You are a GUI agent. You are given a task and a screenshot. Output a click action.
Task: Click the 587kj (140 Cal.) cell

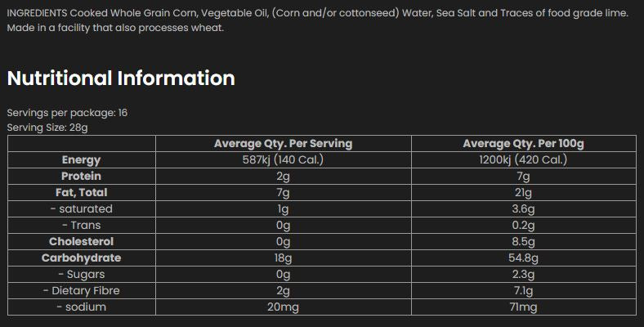pos(283,160)
